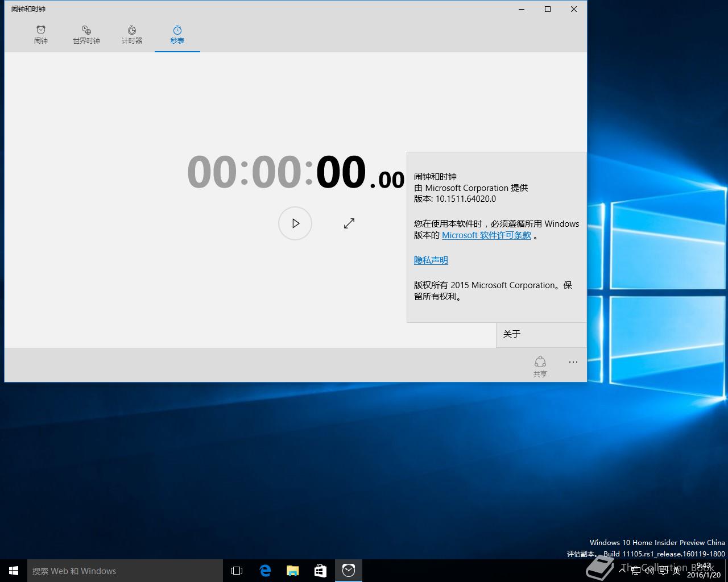
Task: Focus the 搜索 Web 和 Windows search box
Action: (x=125, y=571)
